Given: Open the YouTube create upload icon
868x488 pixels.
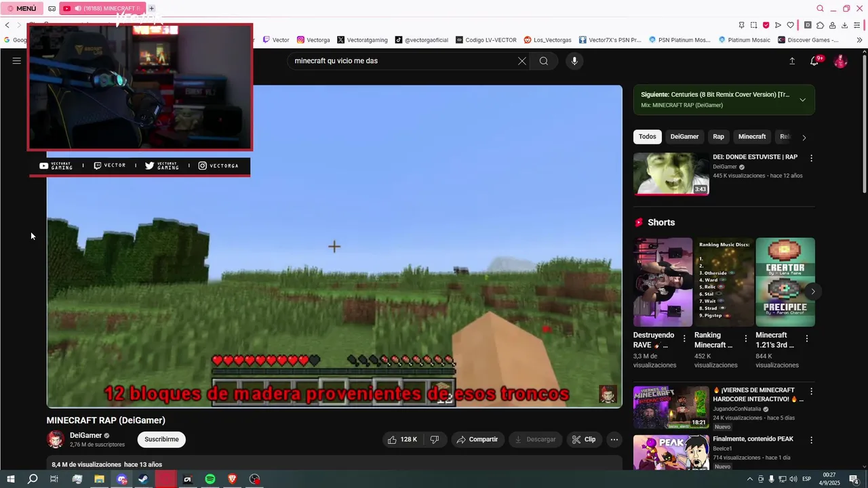Looking at the screenshot, I should pyautogui.click(x=792, y=61).
